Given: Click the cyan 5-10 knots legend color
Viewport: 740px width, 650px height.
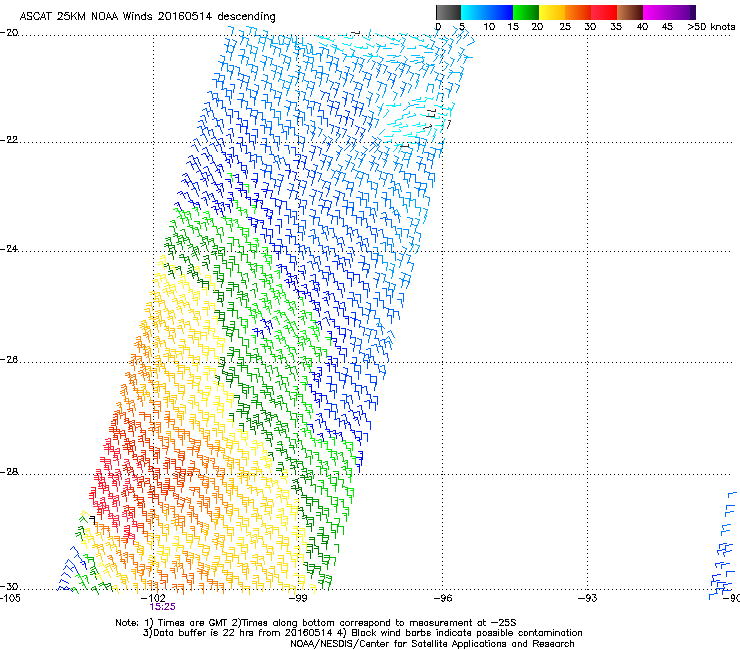Looking at the screenshot, I should tap(474, 12).
